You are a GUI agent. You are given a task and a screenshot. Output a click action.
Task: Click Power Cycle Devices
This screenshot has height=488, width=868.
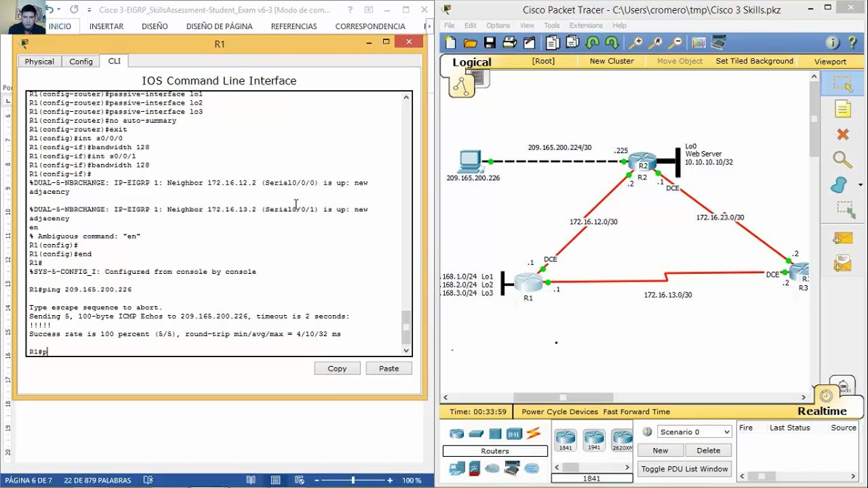pos(559,411)
